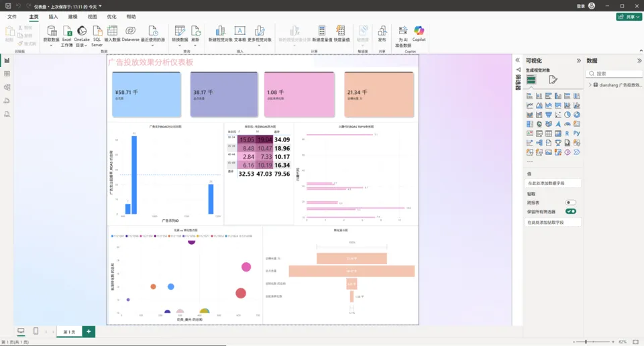Open the 帮助 ribbon tab

coord(131,17)
